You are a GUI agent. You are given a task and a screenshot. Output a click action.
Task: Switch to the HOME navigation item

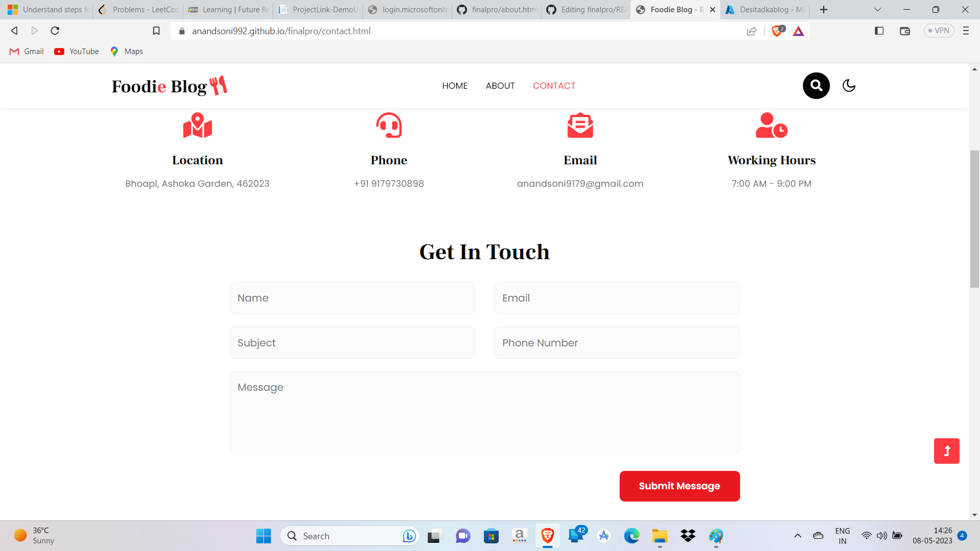click(455, 86)
